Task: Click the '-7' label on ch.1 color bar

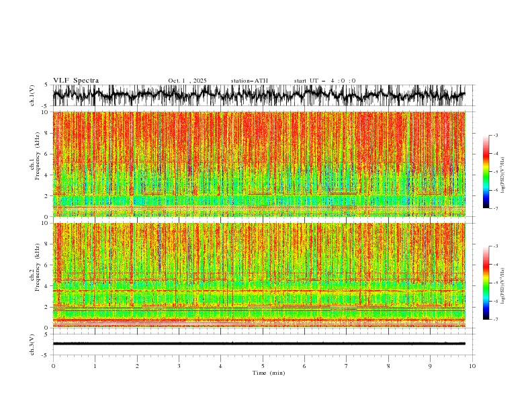Action: point(495,209)
